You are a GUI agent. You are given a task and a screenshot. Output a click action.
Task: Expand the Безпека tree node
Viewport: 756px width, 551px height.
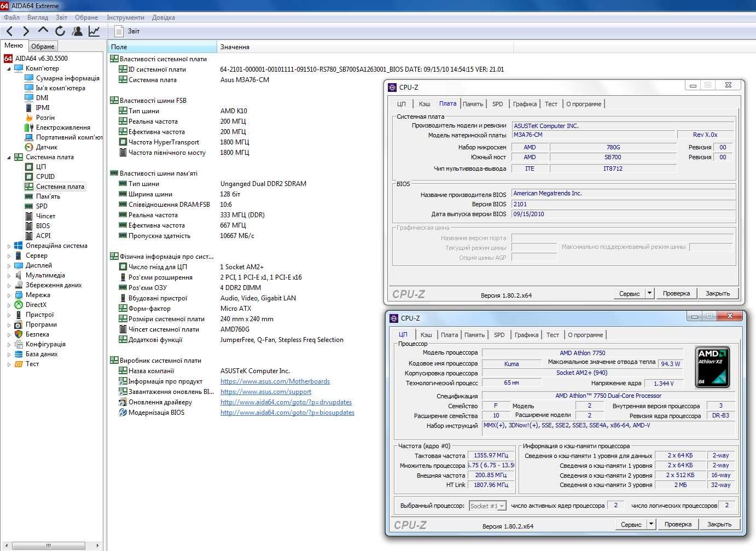(9, 334)
